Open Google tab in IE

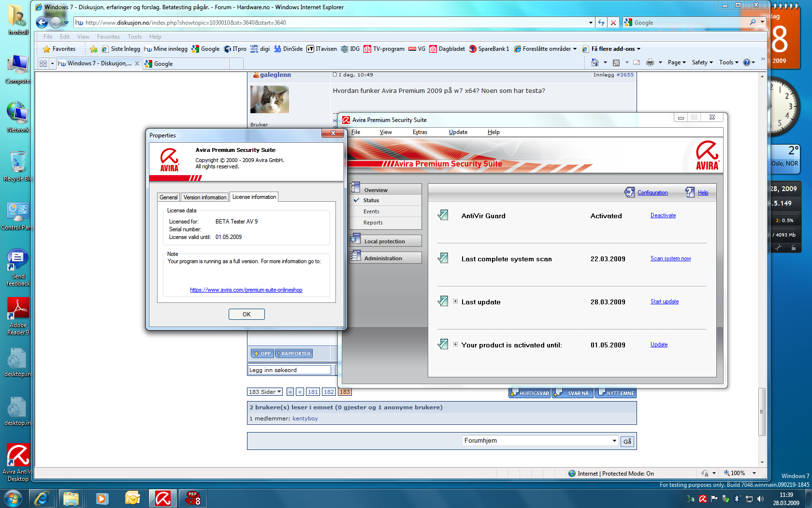point(186,64)
